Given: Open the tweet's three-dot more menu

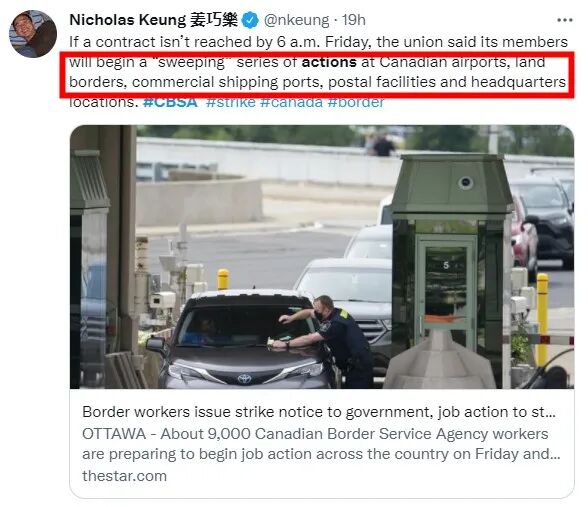Looking at the screenshot, I should coord(565,20).
